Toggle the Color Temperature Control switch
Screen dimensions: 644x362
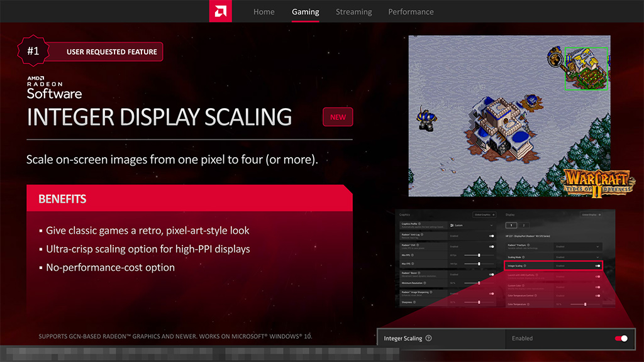coord(598,295)
